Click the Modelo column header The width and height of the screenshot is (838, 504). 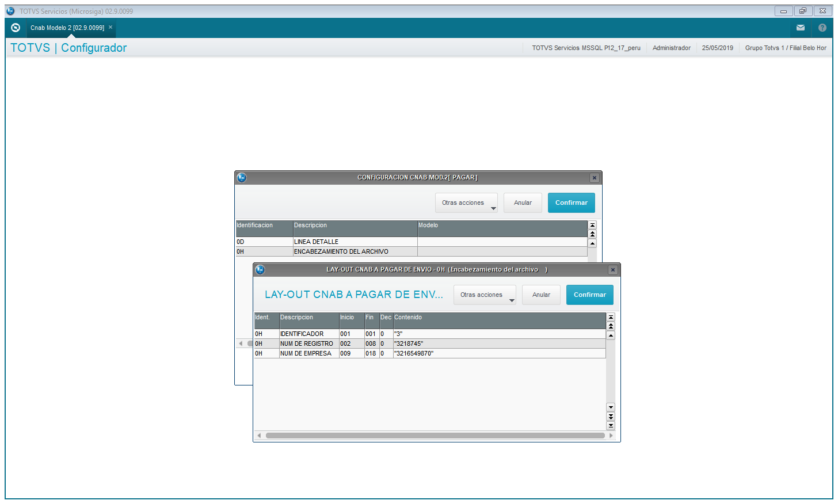point(502,228)
